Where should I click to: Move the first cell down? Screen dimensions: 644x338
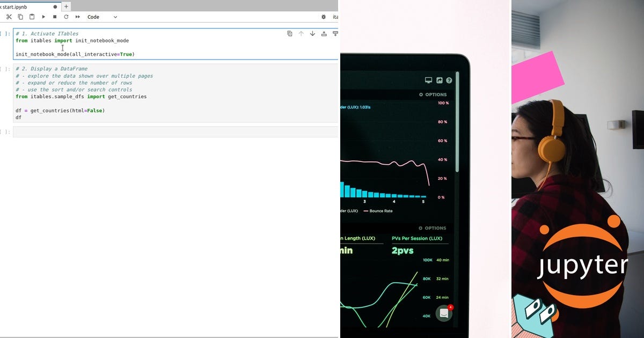coord(312,34)
